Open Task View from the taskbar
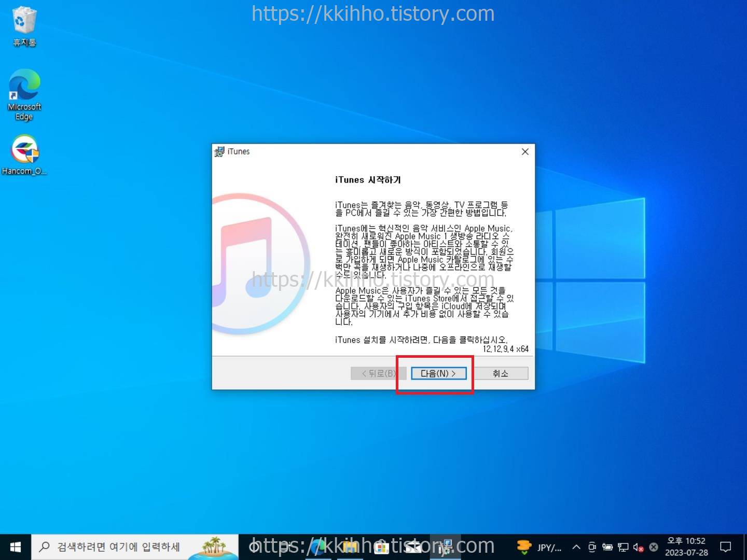747x560 pixels. [286, 547]
